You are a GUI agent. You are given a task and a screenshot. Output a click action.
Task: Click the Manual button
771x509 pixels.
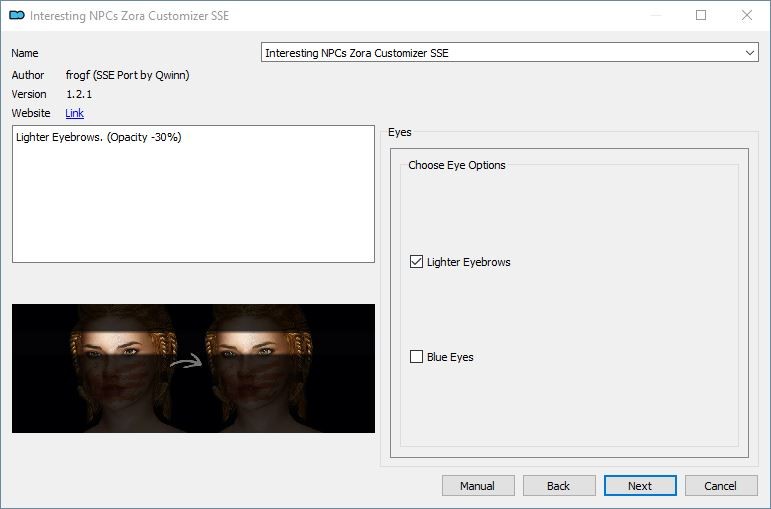pos(478,486)
